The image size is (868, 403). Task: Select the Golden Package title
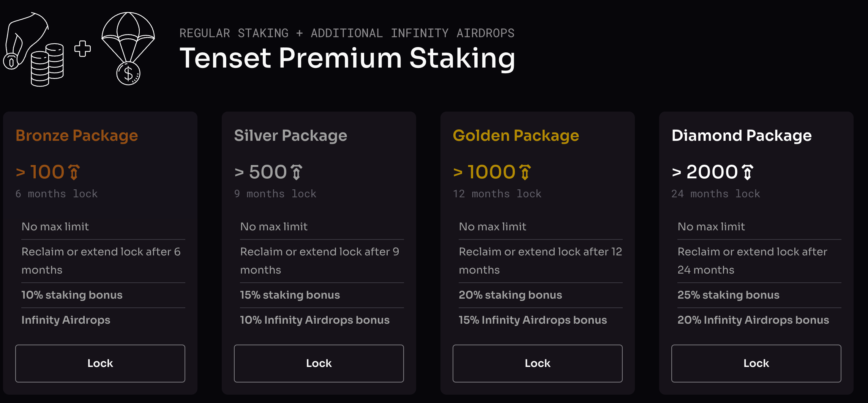point(516,136)
